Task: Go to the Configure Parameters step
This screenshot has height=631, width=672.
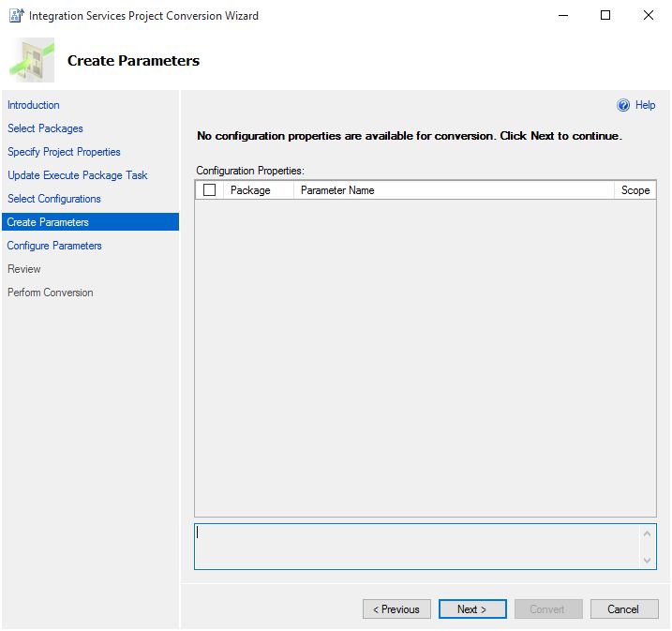Action: 54,246
